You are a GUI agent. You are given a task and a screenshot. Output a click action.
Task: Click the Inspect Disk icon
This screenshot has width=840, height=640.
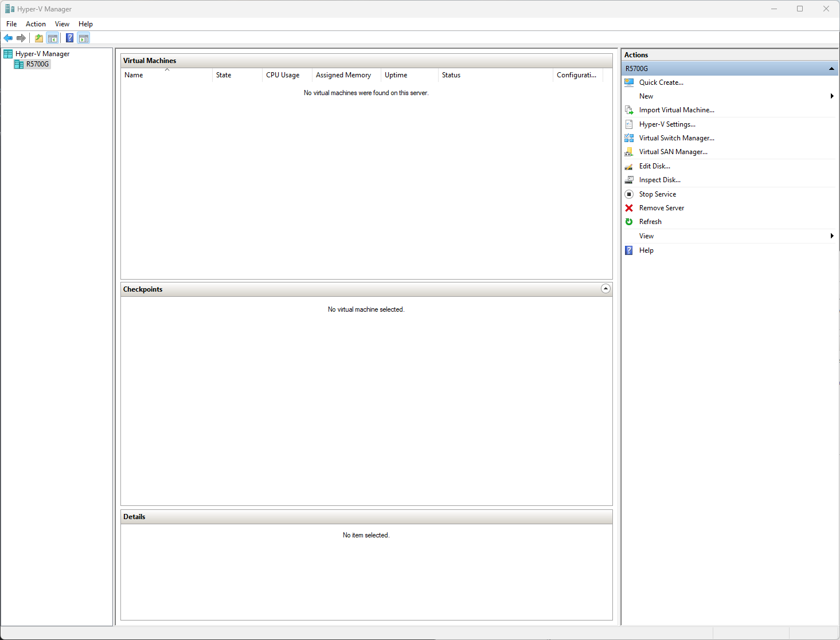tap(629, 180)
